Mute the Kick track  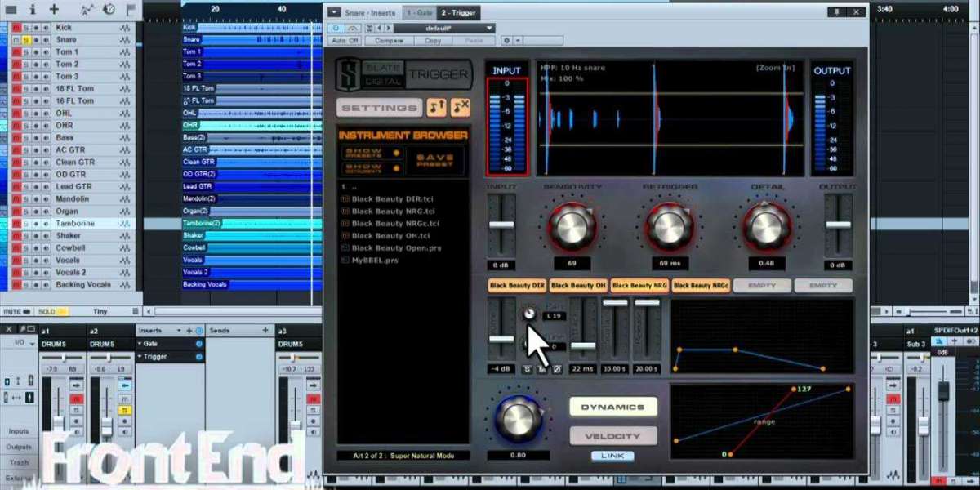[15, 27]
